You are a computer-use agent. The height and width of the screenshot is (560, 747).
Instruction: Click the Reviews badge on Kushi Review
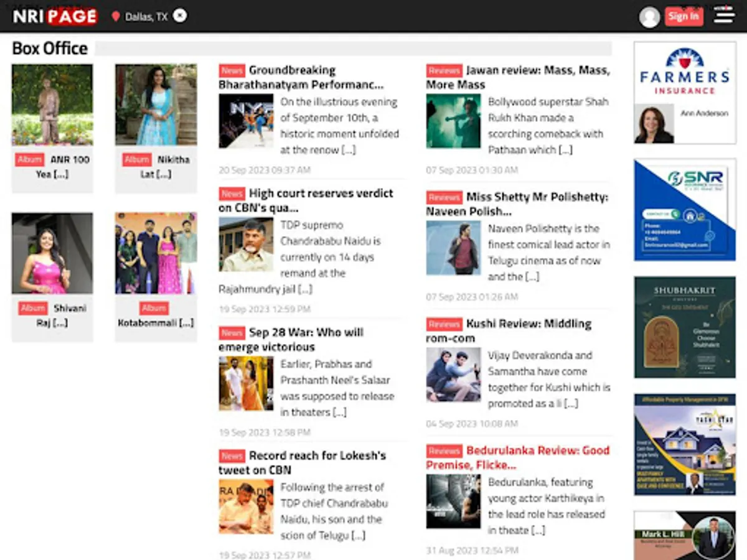(x=444, y=324)
